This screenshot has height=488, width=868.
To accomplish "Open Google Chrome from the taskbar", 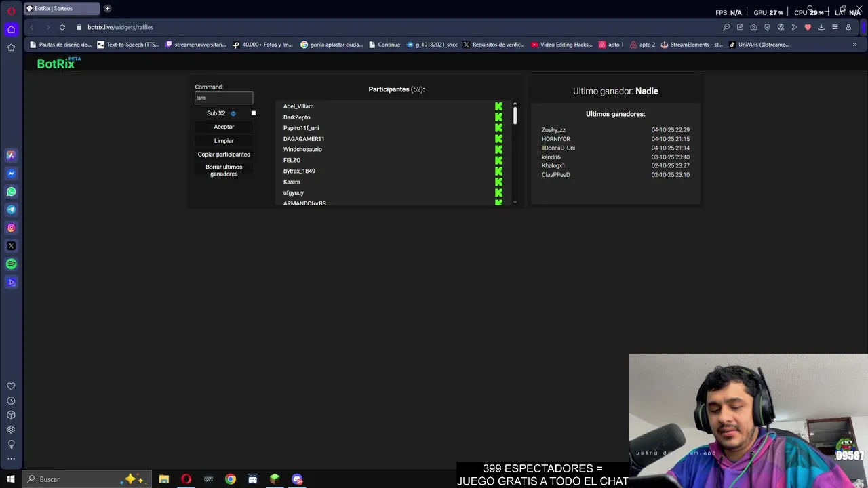I will pos(231,479).
